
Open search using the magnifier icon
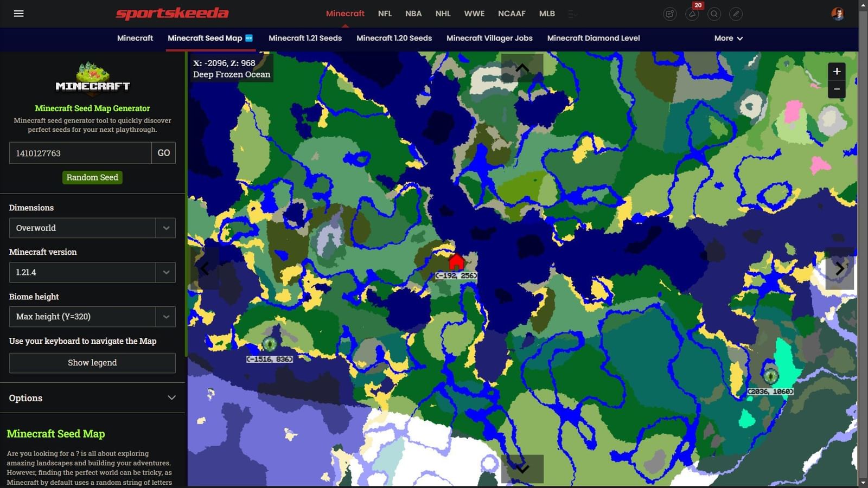(714, 14)
